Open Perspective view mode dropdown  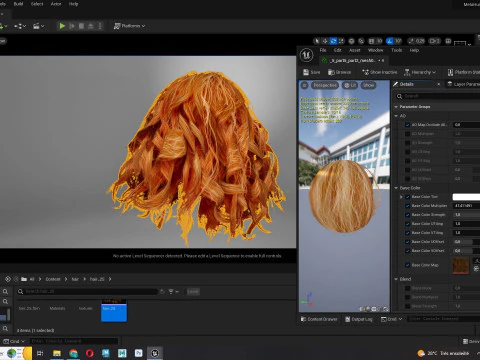tap(325, 85)
